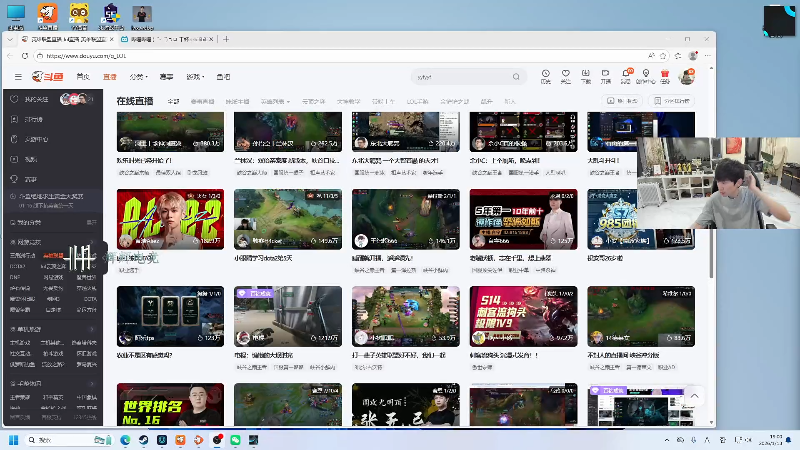Show hidden tray icons chevron

(x=666, y=440)
